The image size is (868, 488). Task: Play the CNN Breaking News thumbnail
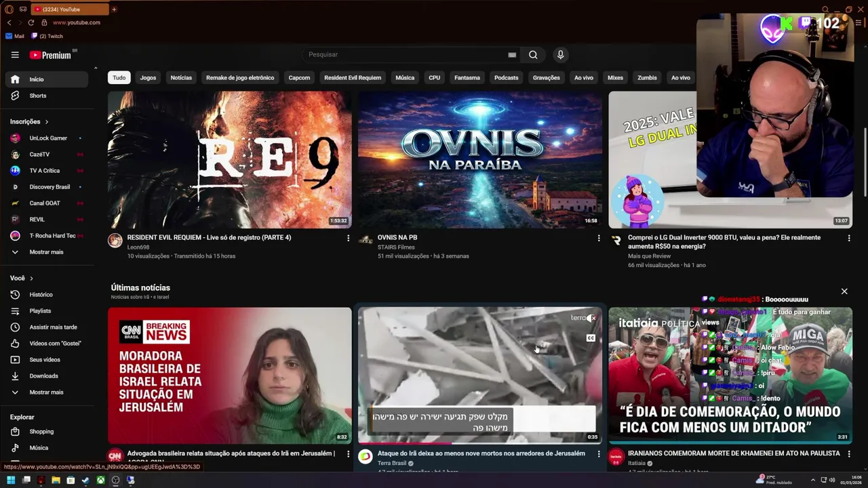pos(229,375)
